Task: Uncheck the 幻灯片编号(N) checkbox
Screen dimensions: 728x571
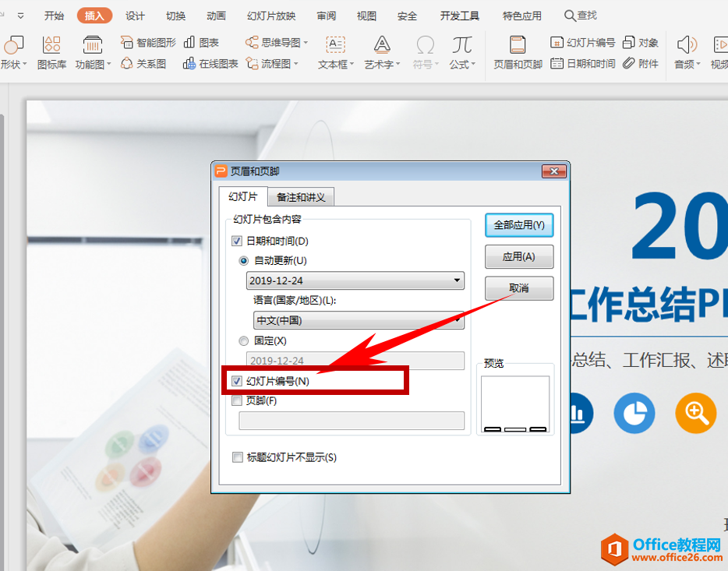Action: (x=237, y=381)
